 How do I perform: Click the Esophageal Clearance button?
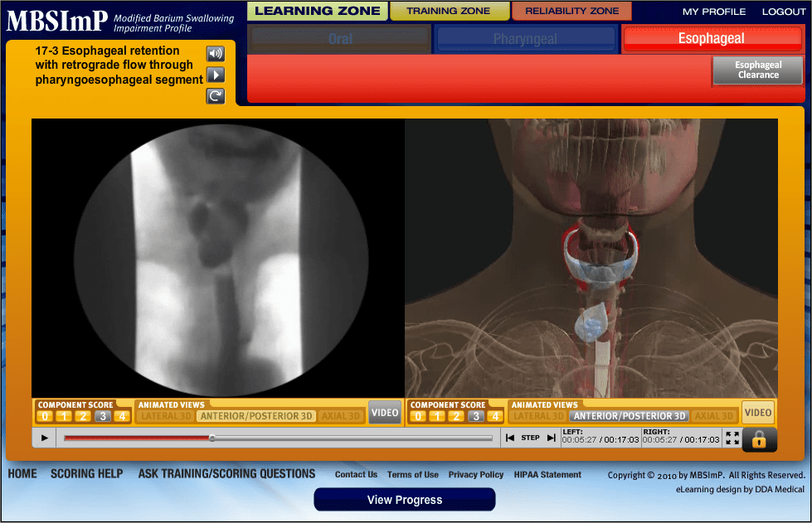[757, 70]
